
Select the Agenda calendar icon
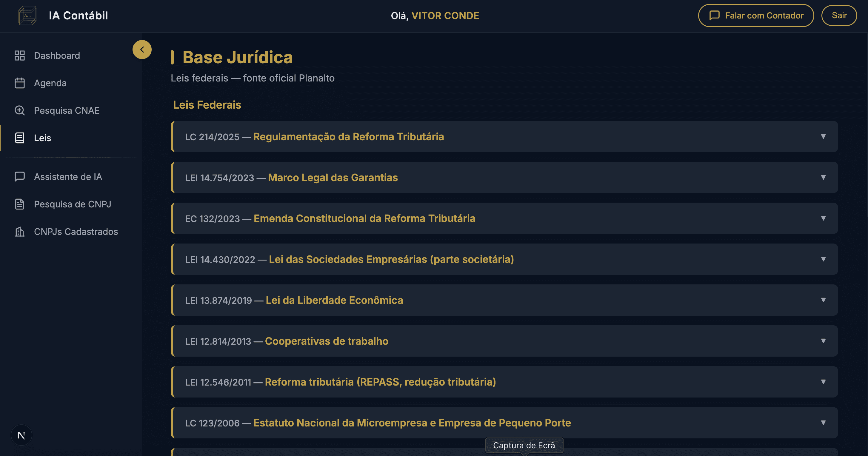[x=19, y=83]
